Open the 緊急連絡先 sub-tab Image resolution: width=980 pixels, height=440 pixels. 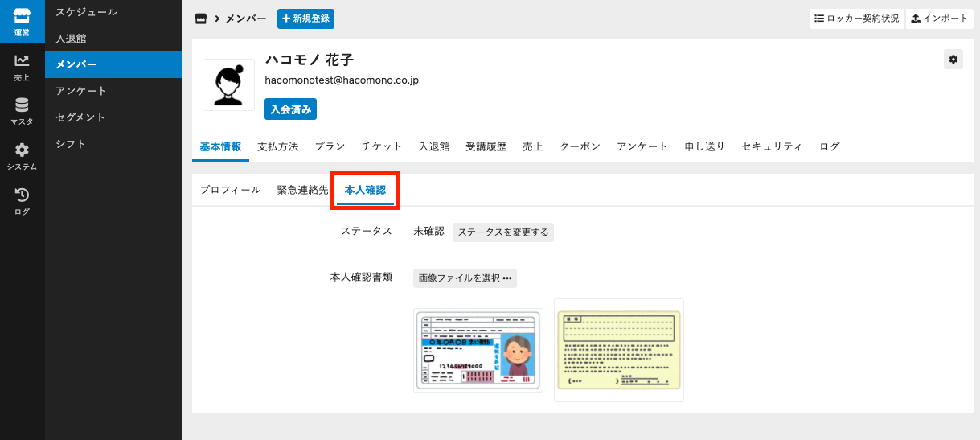pos(302,190)
